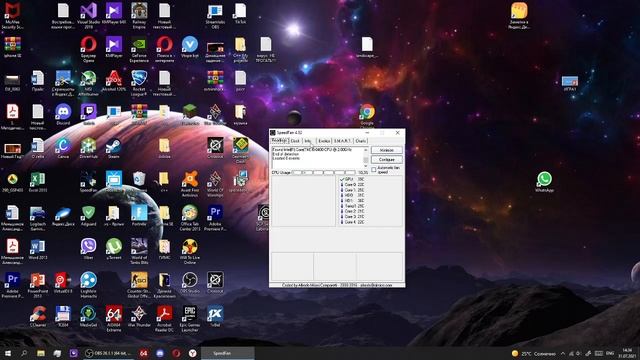Select the VirtualDJ 8 desktop icon
The image size is (640, 360).
[63, 283]
